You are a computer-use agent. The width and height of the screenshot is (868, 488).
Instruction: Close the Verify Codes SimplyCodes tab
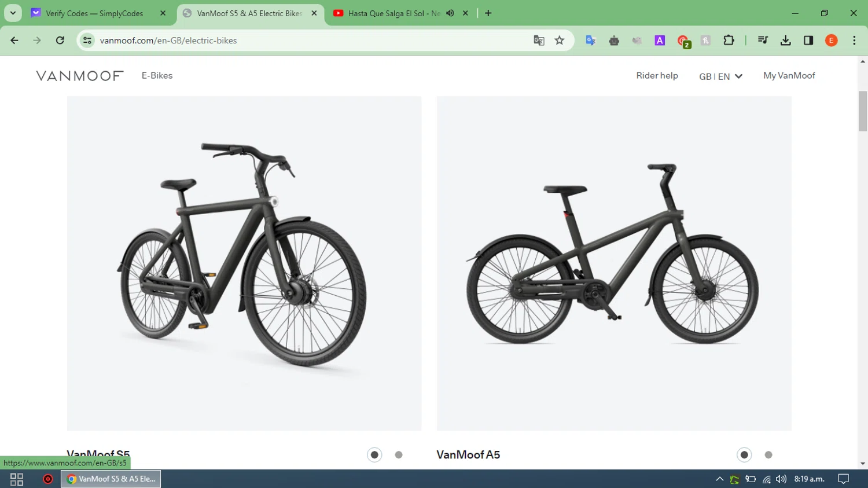(163, 13)
